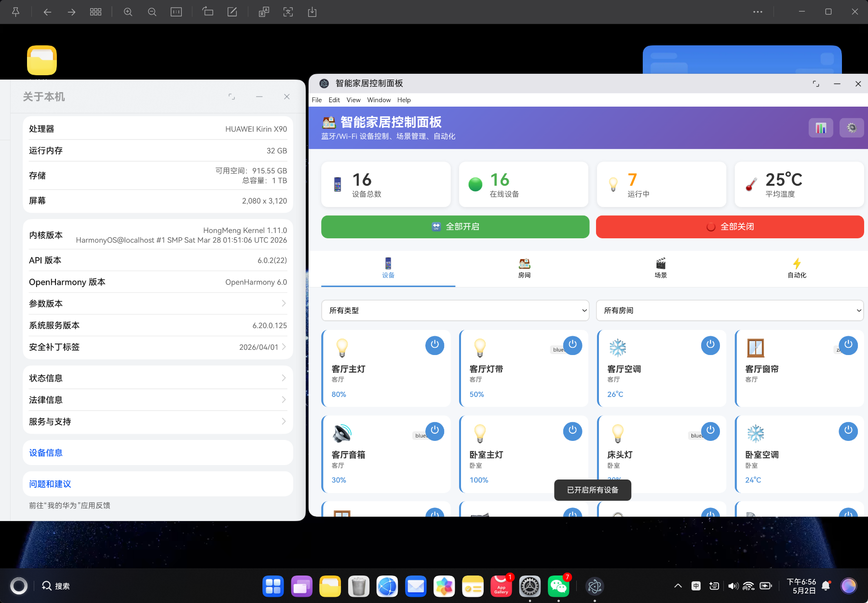Click the 中 input method indicator
The height and width of the screenshot is (603, 868).
(x=696, y=586)
